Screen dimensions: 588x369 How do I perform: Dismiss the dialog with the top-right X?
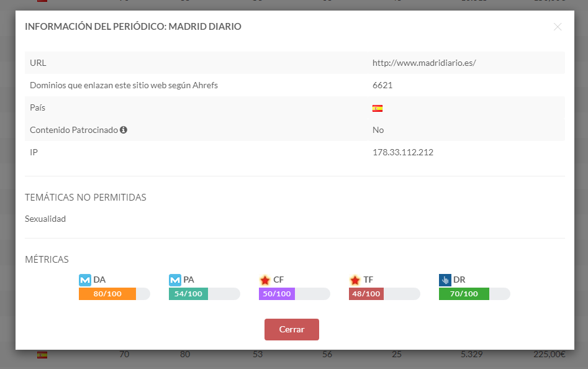[x=558, y=27]
